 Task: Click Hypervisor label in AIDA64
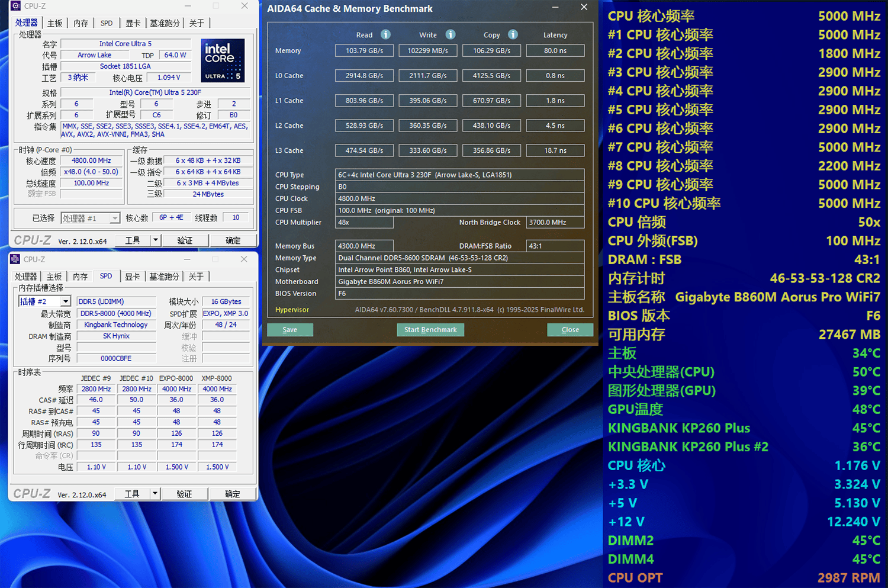[292, 310]
